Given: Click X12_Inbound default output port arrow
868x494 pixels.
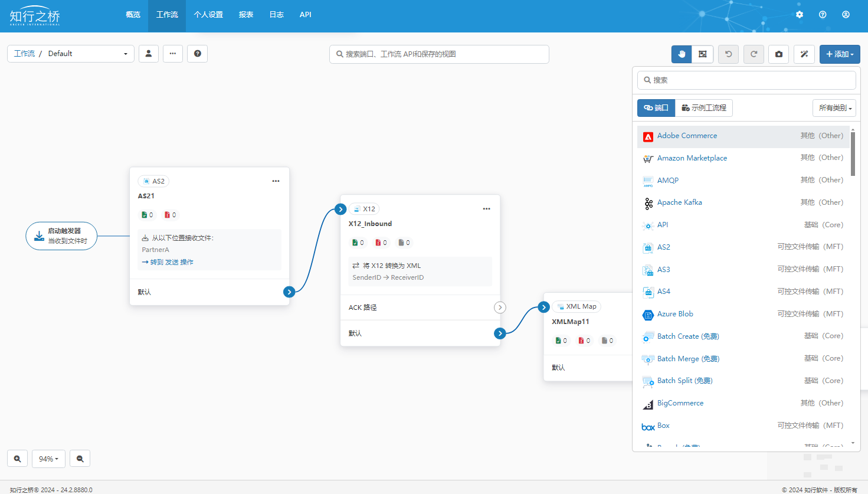Looking at the screenshot, I should click(500, 333).
